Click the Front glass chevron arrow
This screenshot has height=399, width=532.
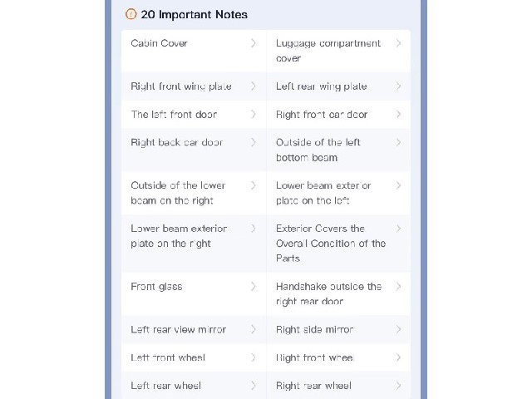[x=253, y=286]
